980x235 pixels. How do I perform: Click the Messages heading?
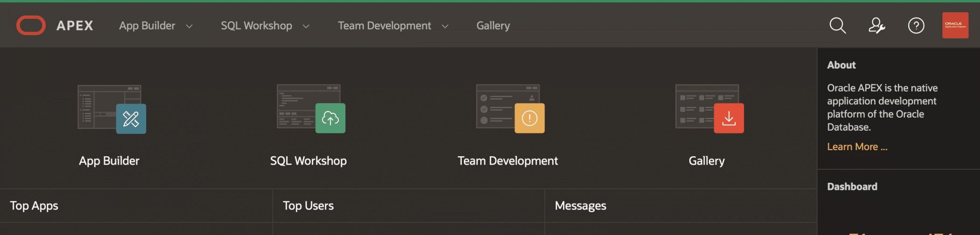click(581, 206)
